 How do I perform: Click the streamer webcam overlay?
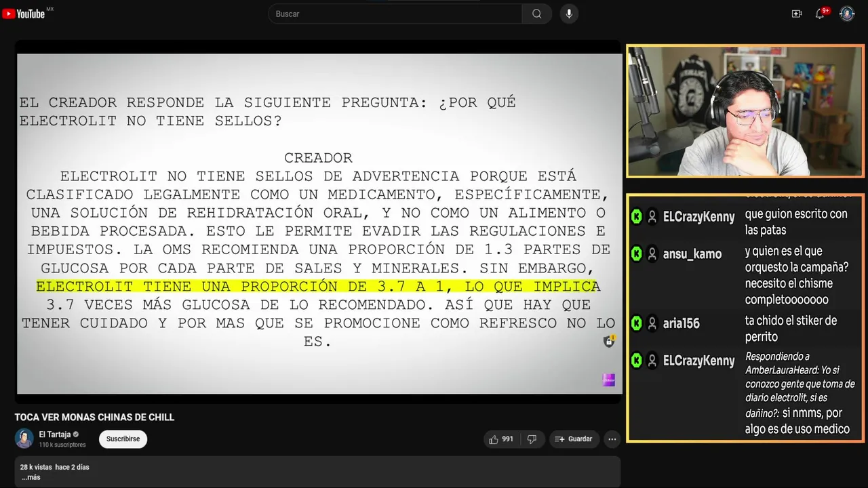point(745,112)
